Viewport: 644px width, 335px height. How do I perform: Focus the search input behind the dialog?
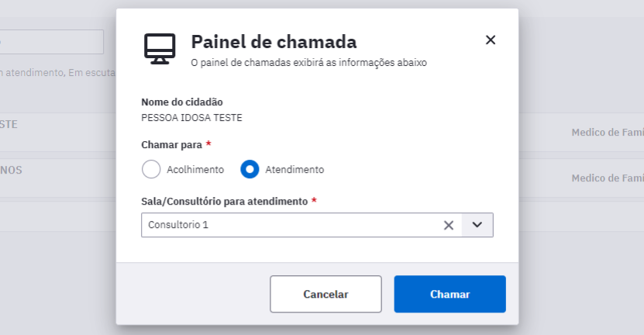click(x=52, y=42)
